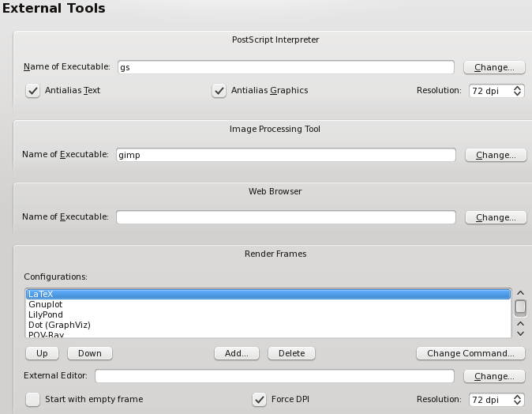Enable Start with empty frame
Image resolution: width=532 pixels, height=414 pixels.
(x=32, y=400)
